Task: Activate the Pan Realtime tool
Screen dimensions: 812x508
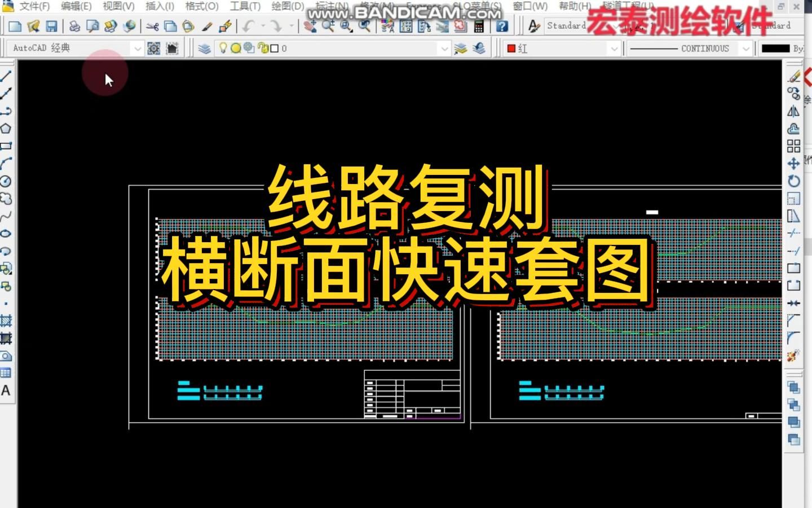Action: (x=311, y=25)
